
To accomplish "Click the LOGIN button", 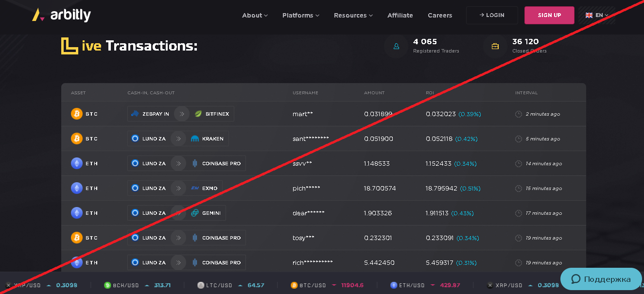I will tap(492, 15).
